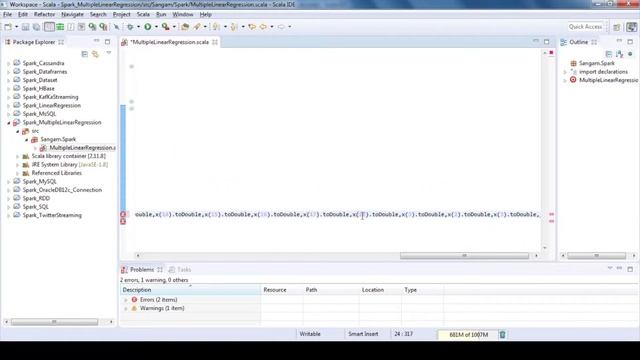The height and width of the screenshot is (360, 640).
Task: Expand the Spark_Cassandra project
Action: tap(9, 64)
